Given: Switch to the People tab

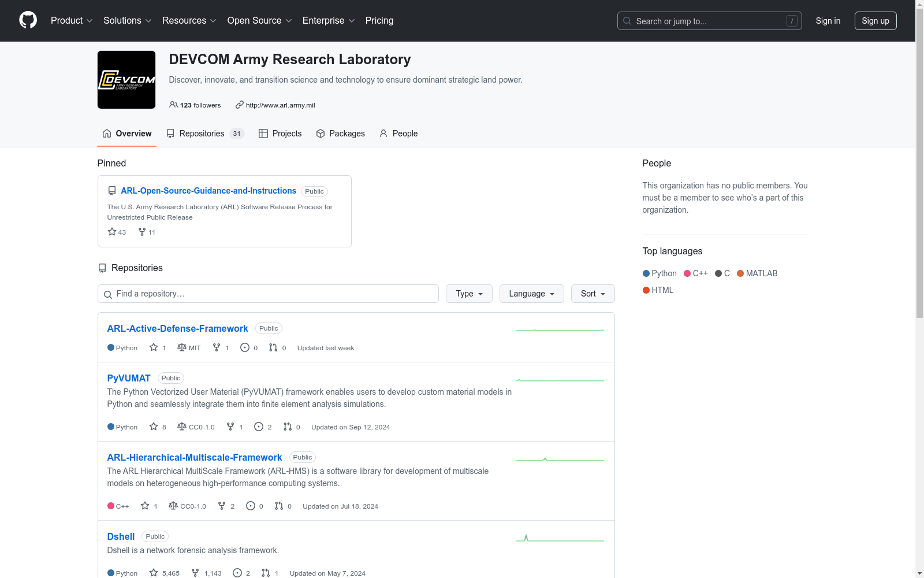Looking at the screenshot, I should click(398, 134).
